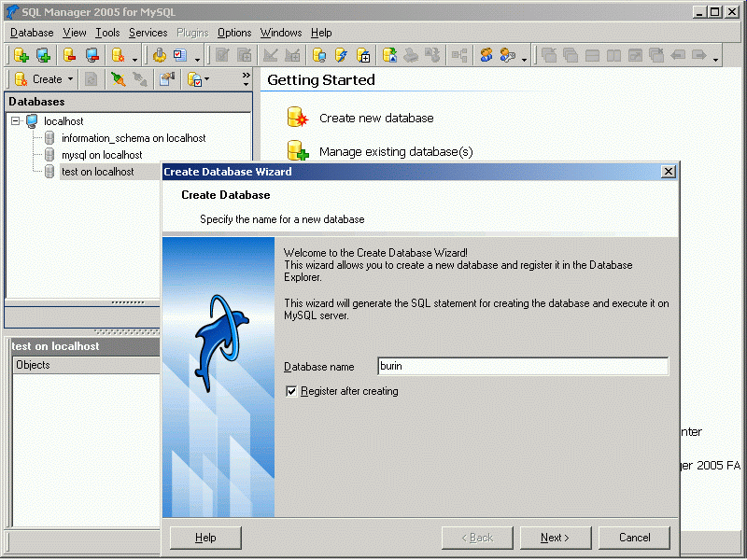This screenshot has width=747, height=560.
Task: Click the greyed-out tree diagram toolbar icon
Action: (x=459, y=55)
